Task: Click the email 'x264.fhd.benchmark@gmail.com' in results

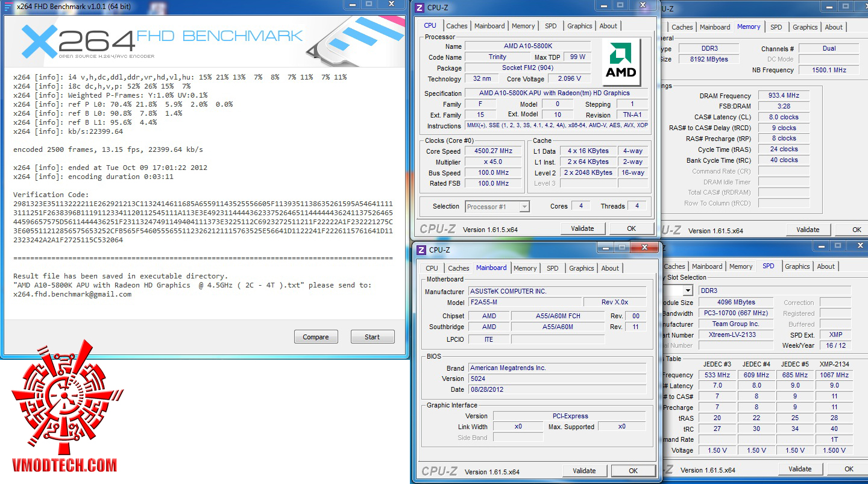Action: coord(72,294)
